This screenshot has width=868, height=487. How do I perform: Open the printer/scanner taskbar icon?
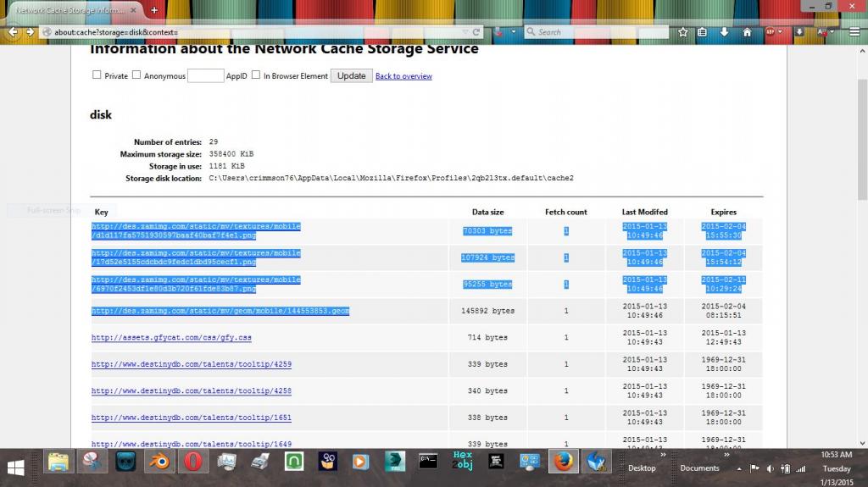(x=260, y=462)
